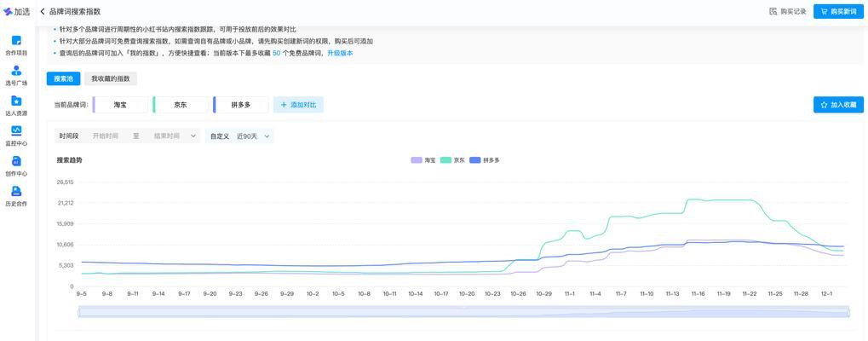Click the 当前品牌词 label
This screenshot has width=868, height=341.
71,105
